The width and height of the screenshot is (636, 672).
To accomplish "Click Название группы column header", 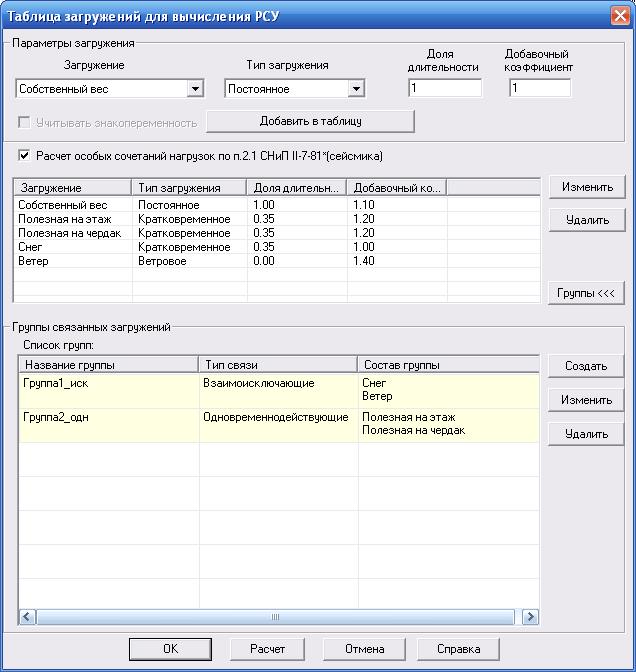I will click(x=109, y=365).
